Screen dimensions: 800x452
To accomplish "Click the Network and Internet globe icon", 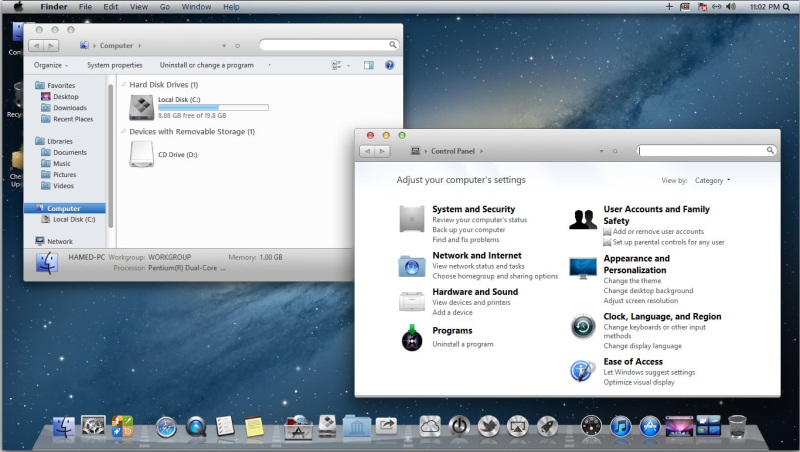I will tap(411, 266).
